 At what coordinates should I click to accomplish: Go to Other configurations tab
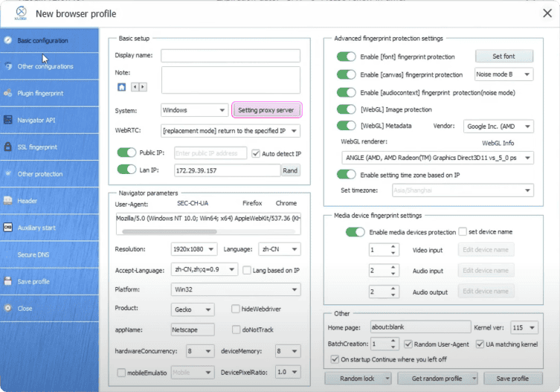tap(49, 66)
